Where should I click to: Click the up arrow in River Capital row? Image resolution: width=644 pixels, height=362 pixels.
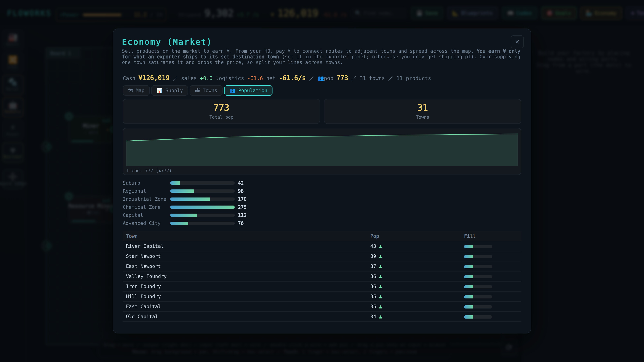(381, 246)
